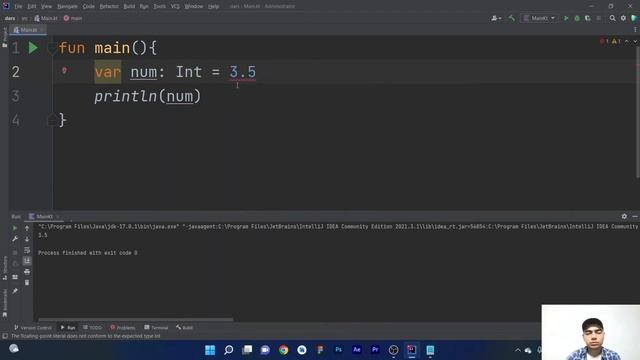
Task: Open the Build menu
Action: pyautogui.click(x=129, y=7)
